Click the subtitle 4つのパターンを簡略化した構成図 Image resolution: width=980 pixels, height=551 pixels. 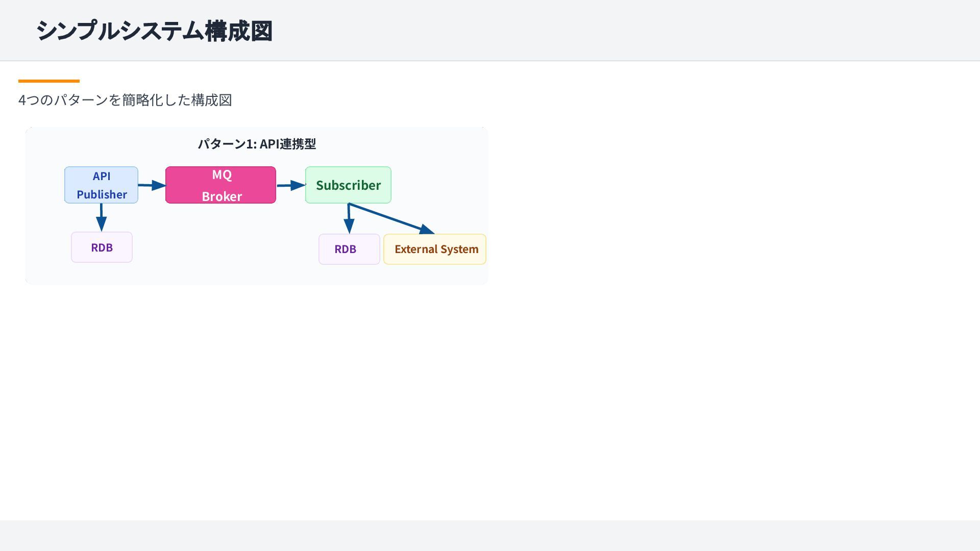(125, 100)
